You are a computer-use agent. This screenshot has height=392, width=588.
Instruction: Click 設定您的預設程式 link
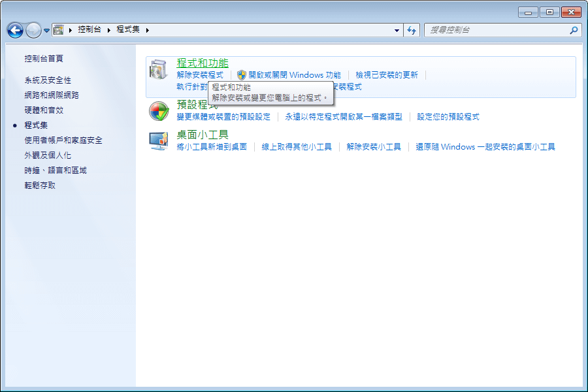448,117
